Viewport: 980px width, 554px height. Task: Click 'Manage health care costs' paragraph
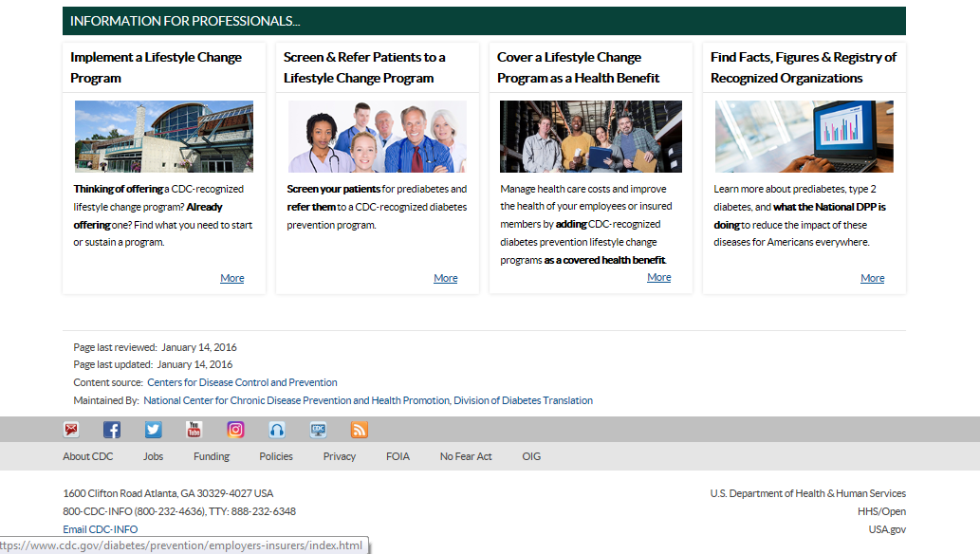(x=586, y=224)
